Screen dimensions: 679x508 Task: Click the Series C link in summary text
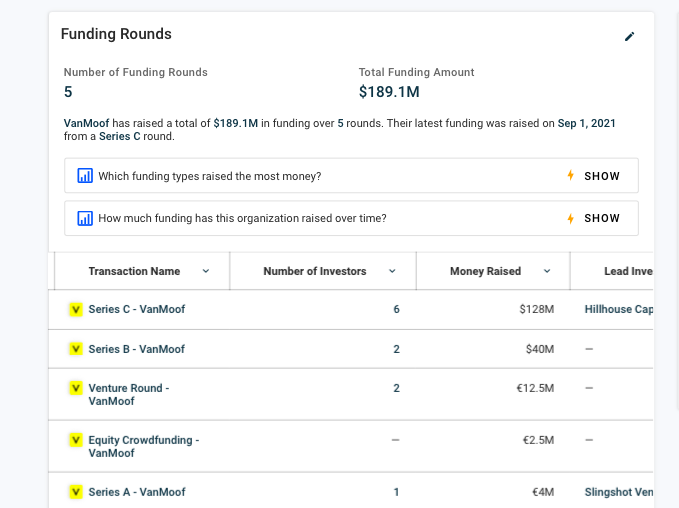coord(120,136)
